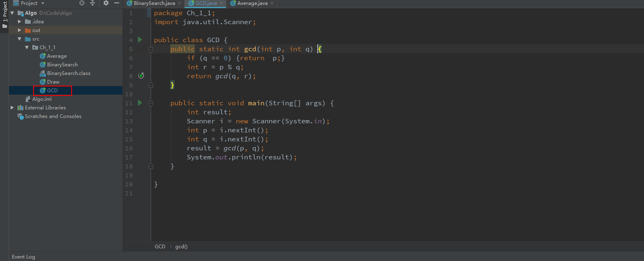Click the Collapse All icon in Project panel
Screen dimensions: 644x261
93,3
